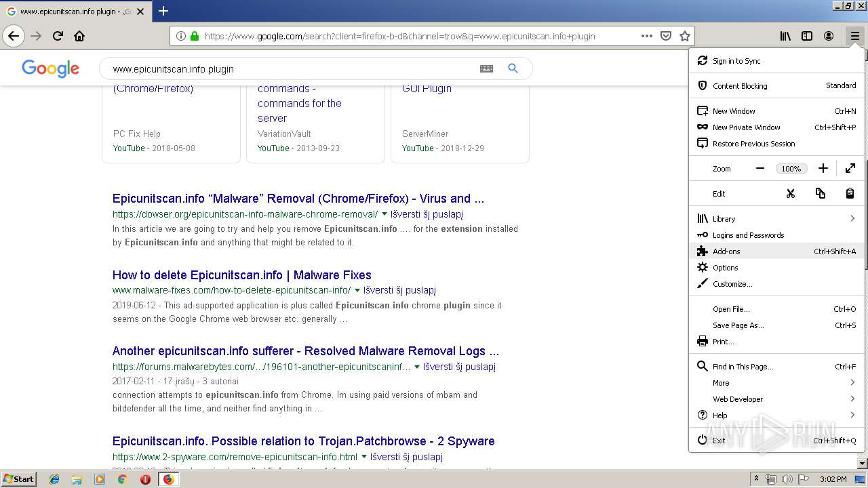Open Logins and Passwords

[x=776, y=235]
